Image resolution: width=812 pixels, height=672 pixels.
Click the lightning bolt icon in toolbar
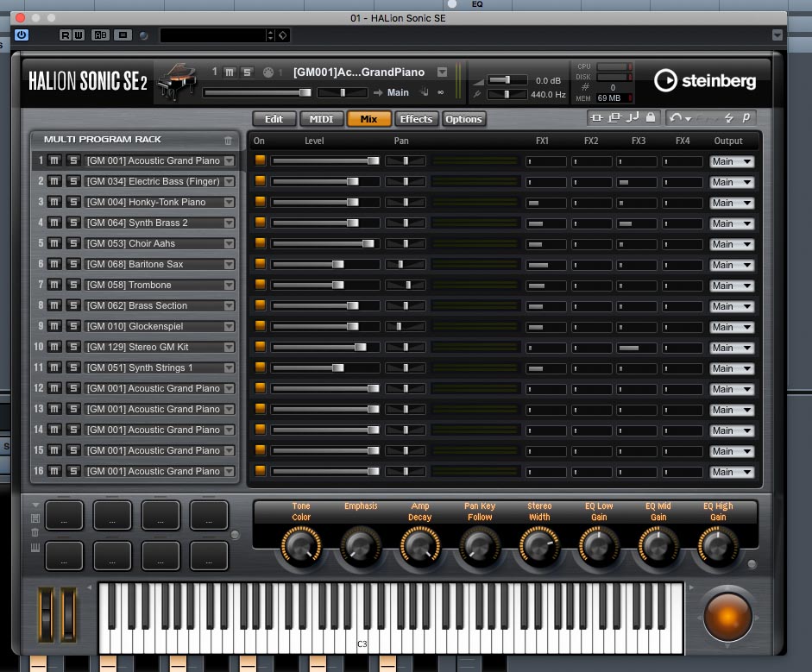[x=729, y=118]
